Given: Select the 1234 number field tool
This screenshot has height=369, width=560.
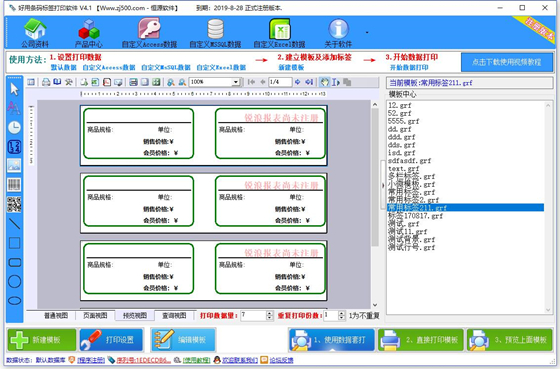Looking at the screenshot, I should [14, 147].
